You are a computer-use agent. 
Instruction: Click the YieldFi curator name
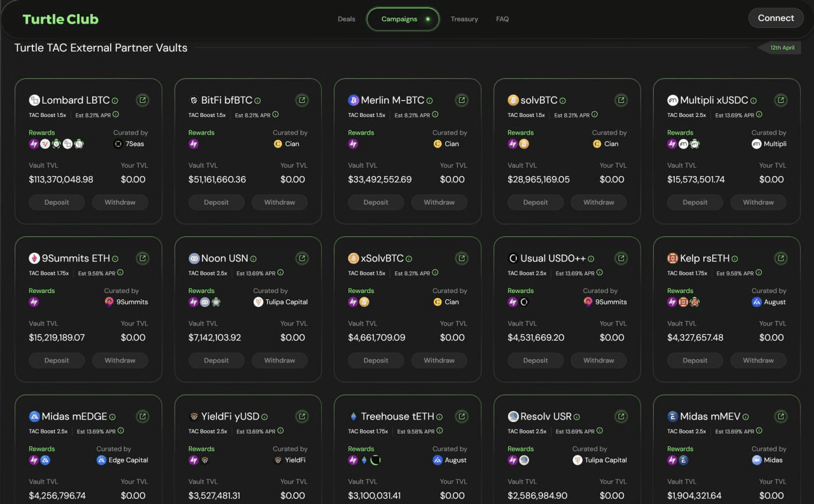coord(295,460)
